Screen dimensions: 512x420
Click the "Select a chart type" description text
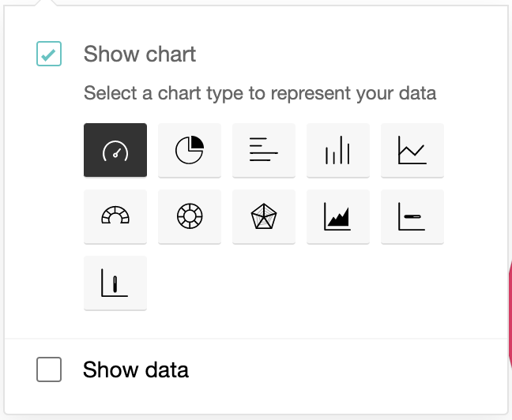pyautogui.click(x=260, y=93)
